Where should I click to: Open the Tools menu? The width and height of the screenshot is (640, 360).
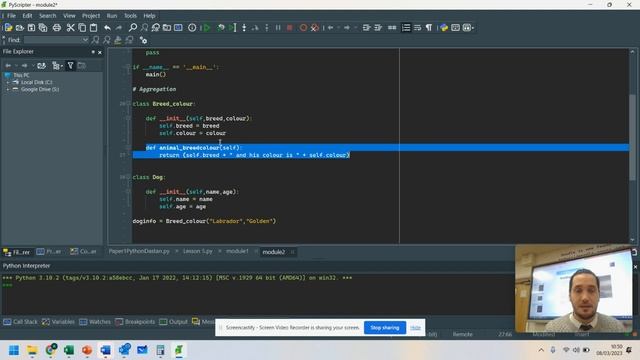[x=130, y=16]
